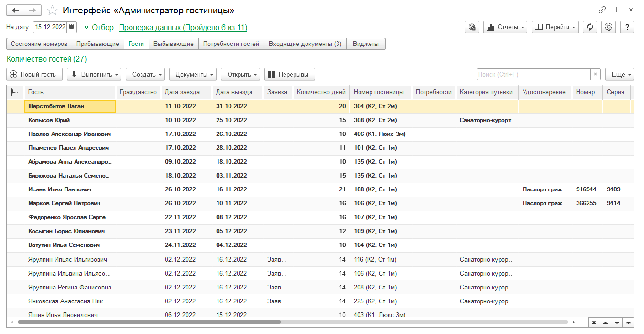Expand the Отбор filter section
This screenshot has height=334, width=644.
(98, 28)
